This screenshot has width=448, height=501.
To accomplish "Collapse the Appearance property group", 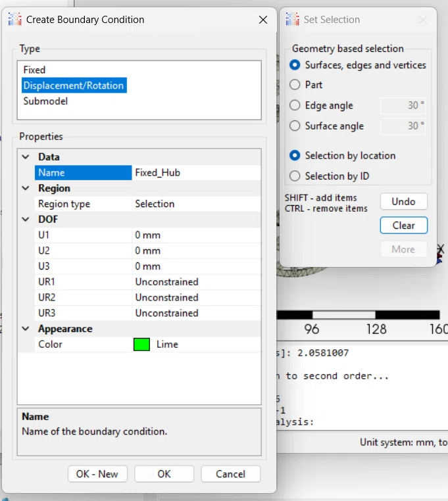I will 26,329.
